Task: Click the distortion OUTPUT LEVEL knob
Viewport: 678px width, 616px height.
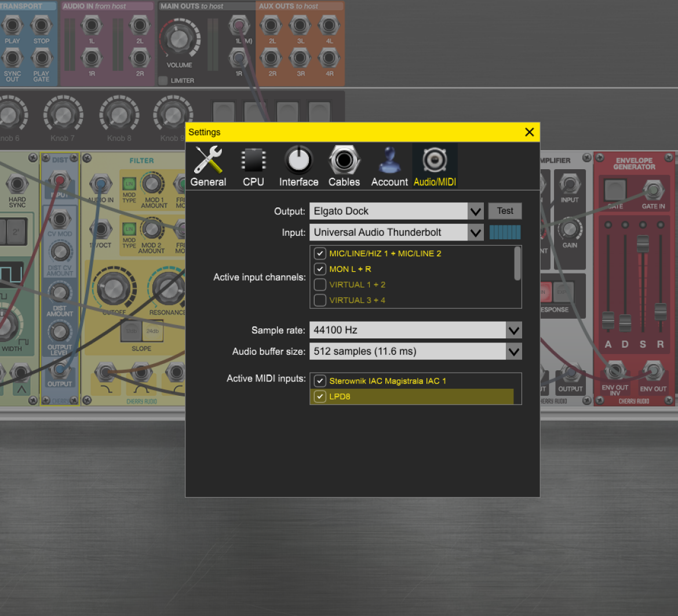Action: click(60, 332)
